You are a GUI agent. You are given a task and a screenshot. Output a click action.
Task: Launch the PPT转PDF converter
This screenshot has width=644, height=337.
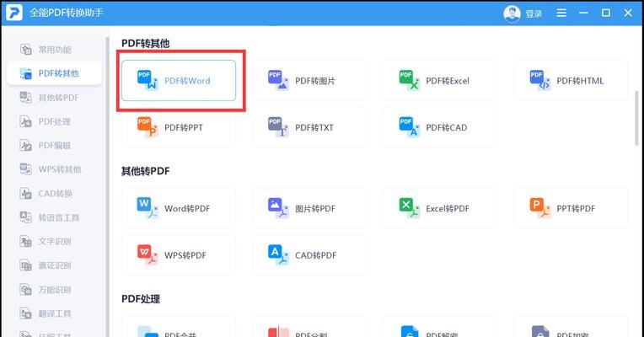[x=571, y=208]
